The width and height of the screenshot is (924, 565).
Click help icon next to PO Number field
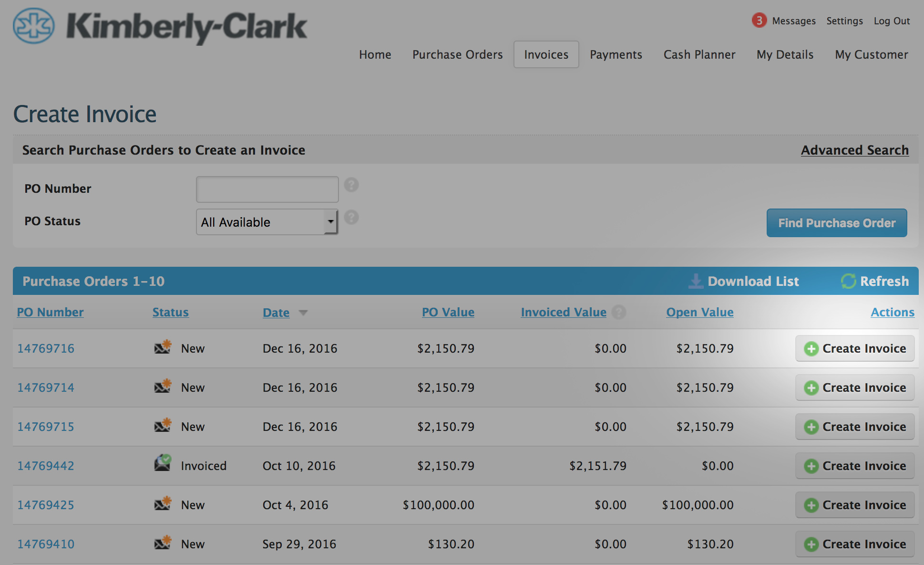[x=351, y=185]
